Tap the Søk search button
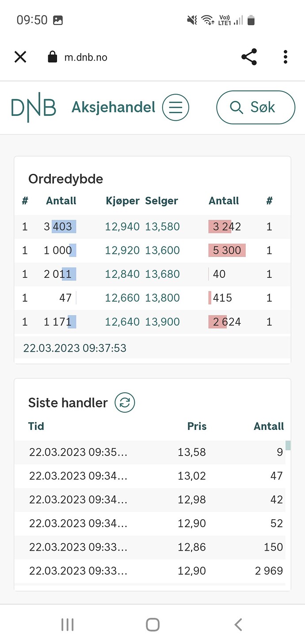 pos(255,107)
